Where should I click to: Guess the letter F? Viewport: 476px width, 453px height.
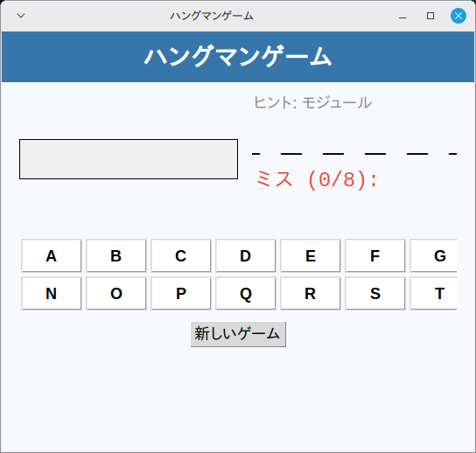point(375,255)
